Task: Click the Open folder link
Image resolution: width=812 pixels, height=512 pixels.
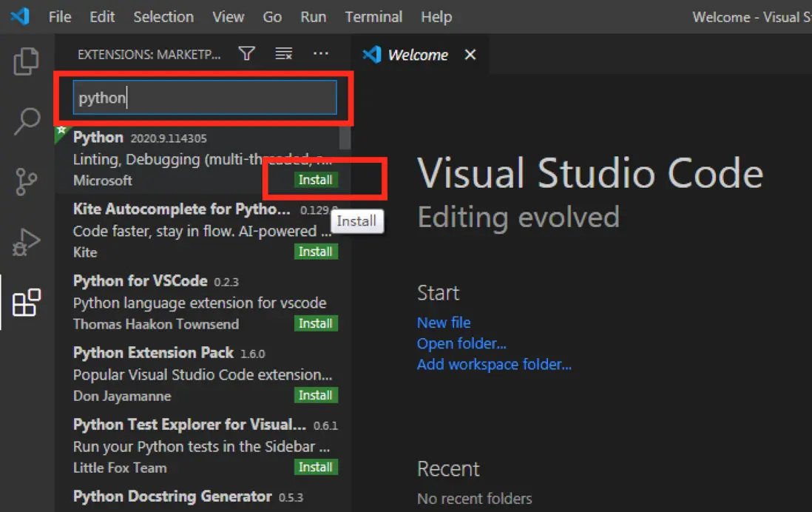Action: pos(461,343)
